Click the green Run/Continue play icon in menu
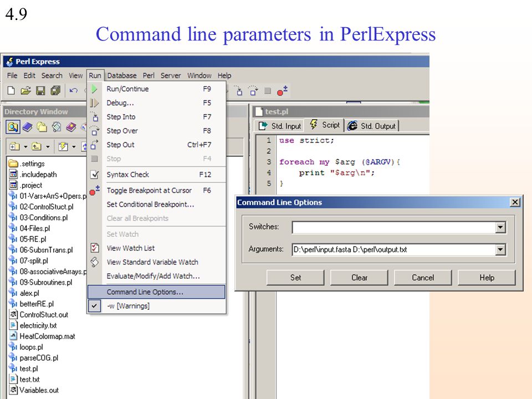The width and height of the screenshot is (532, 399). [94, 89]
